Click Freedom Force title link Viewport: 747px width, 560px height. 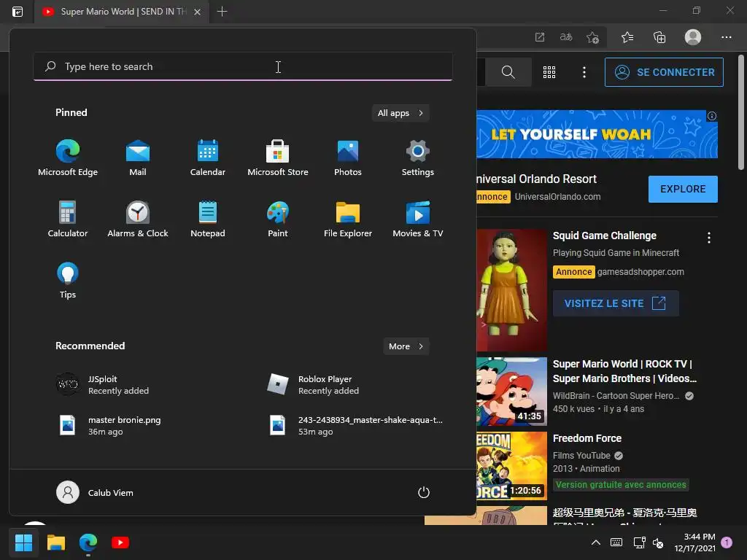[x=587, y=438]
